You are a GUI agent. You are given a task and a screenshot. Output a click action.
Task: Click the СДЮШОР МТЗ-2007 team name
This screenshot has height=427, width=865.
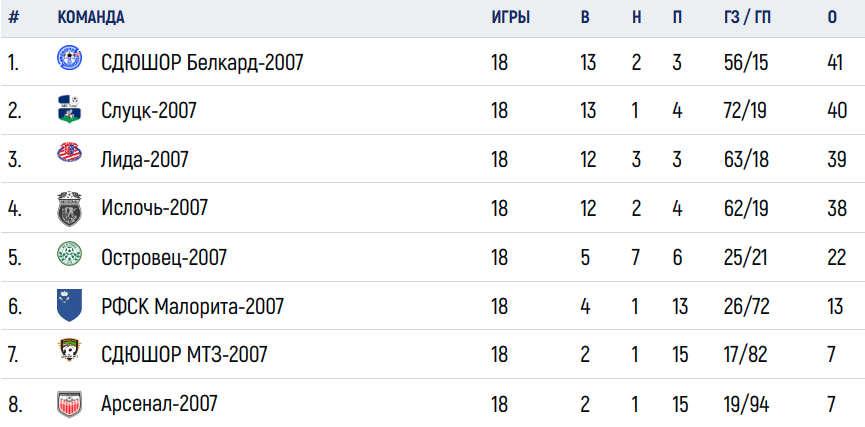pyautogui.click(x=184, y=354)
